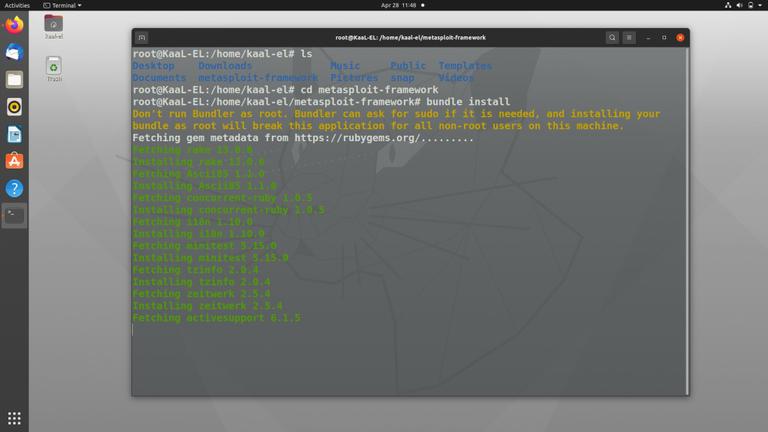This screenshot has width=768, height=432.
Task: Open the Terminal app menu in top bar
Action: 62,5
